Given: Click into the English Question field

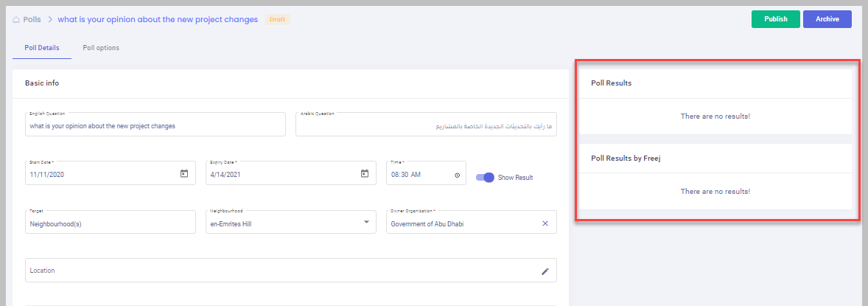Looking at the screenshot, I should [155, 125].
